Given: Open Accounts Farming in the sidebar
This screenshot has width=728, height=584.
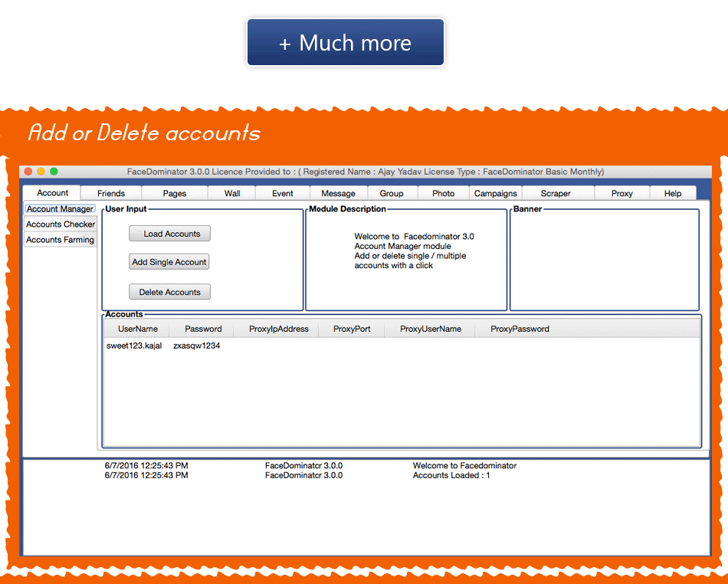Looking at the screenshot, I should [x=60, y=240].
